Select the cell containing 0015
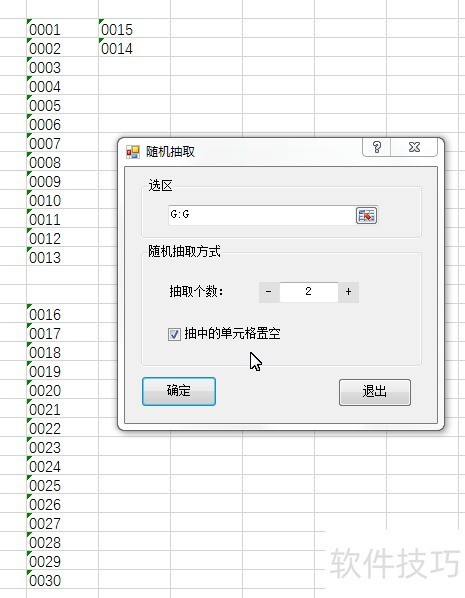This screenshot has height=598, width=465. pyautogui.click(x=134, y=28)
